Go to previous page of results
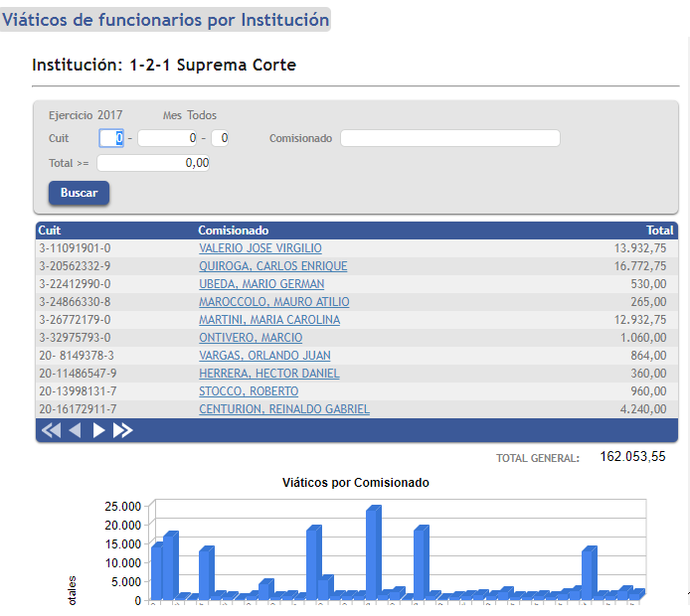The height and width of the screenshot is (616, 690). click(75, 430)
